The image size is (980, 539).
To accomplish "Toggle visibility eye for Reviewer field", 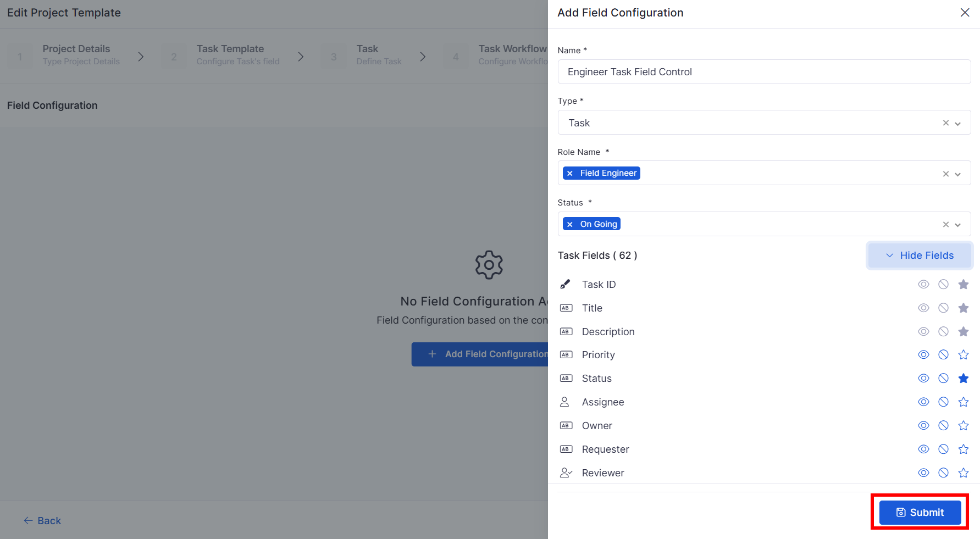I will pos(923,473).
